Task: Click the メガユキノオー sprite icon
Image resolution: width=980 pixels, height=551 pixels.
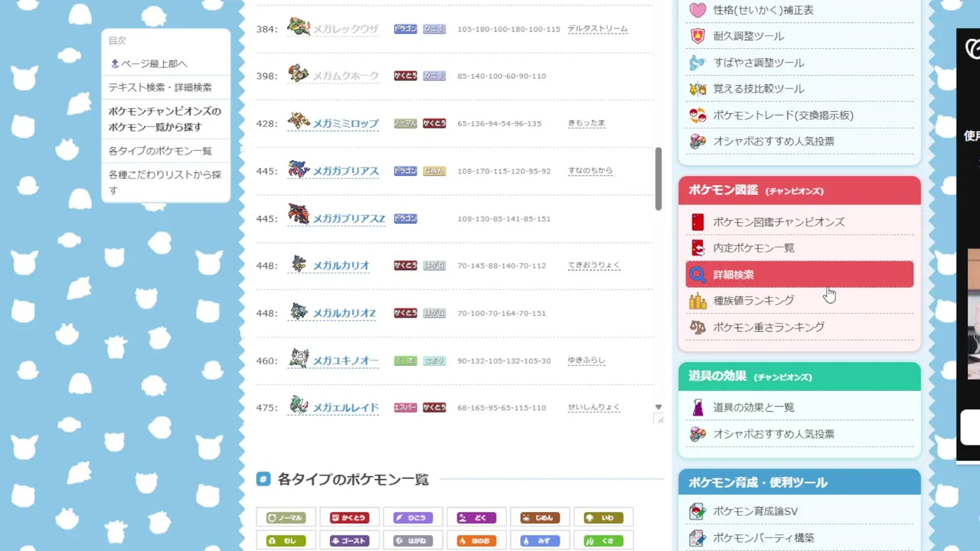Action: (299, 359)
